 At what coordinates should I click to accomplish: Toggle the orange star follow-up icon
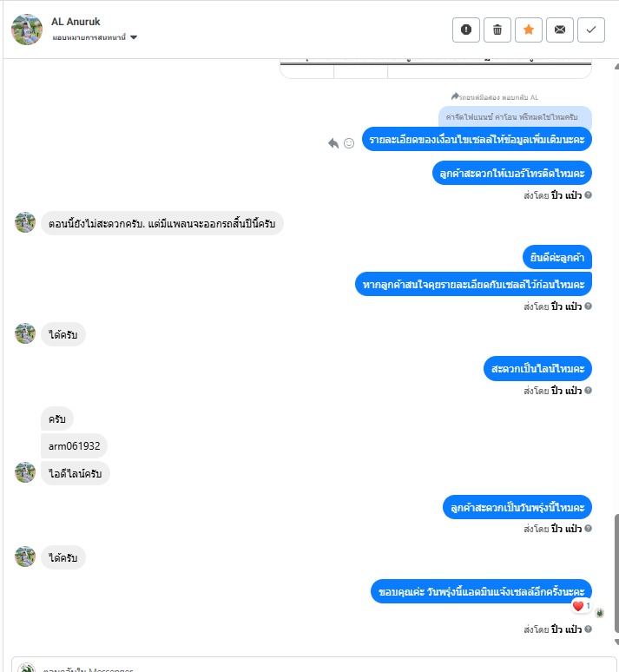click(529, 30)
